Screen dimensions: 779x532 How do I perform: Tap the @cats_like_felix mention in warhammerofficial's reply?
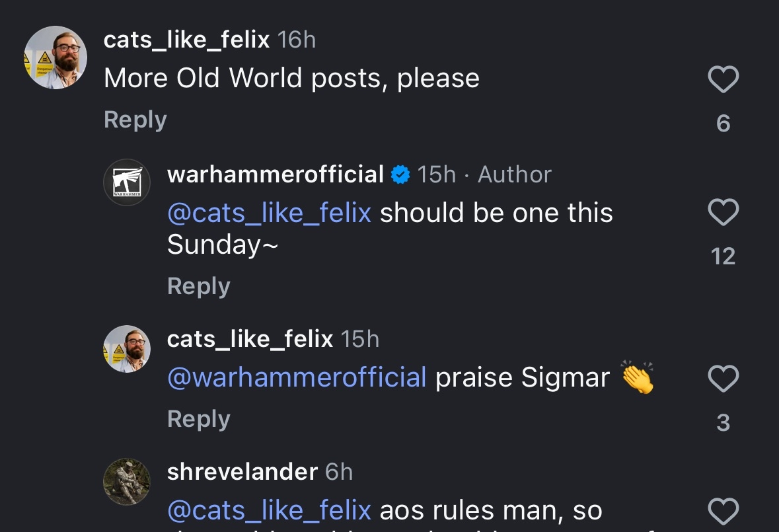269,213
